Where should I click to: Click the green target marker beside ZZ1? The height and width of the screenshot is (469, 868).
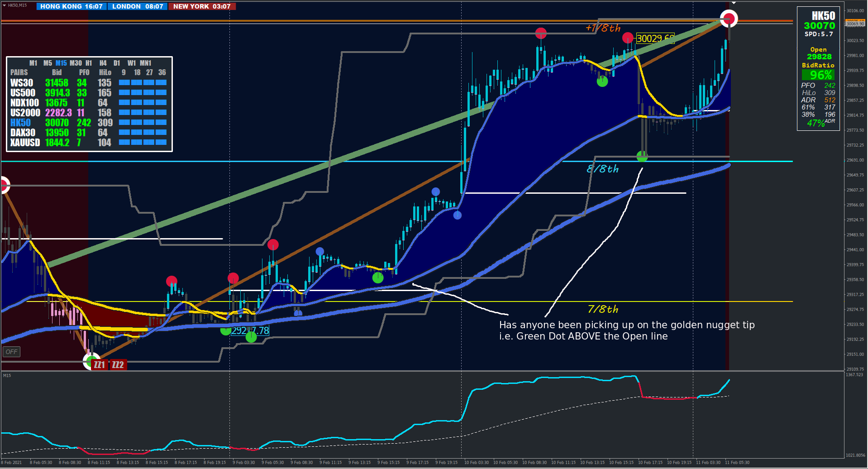(91, 361)
